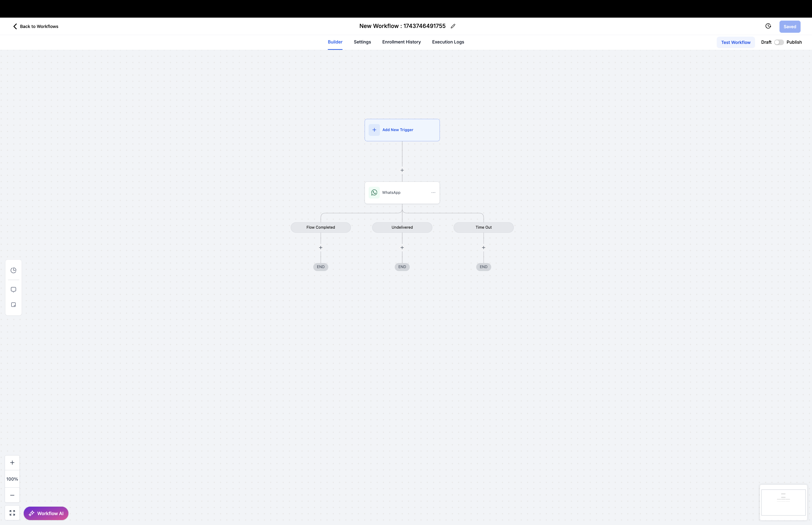This screenshot has width=812, height=525.
Task: Open the Enrollment History tab
Action: (401, 42)
